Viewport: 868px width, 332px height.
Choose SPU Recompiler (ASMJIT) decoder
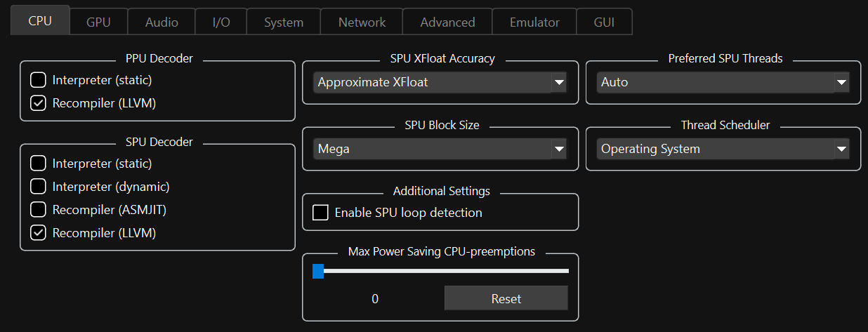[39, 209]
